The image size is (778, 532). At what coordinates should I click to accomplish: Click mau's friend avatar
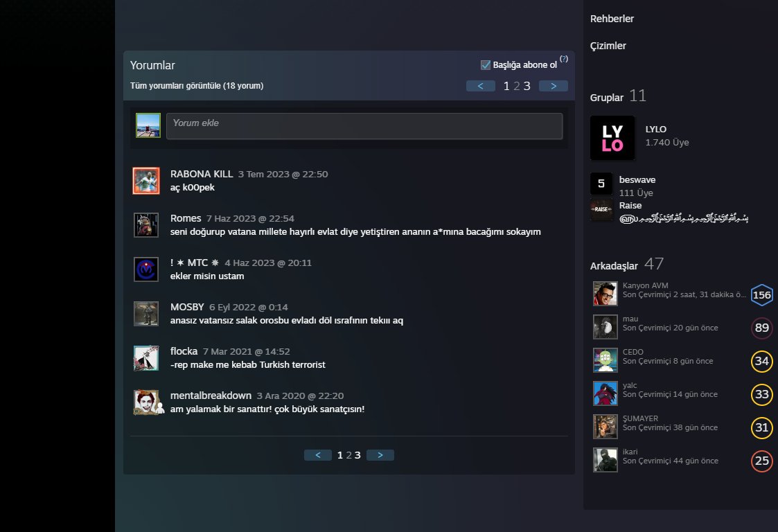pos(605,326)
